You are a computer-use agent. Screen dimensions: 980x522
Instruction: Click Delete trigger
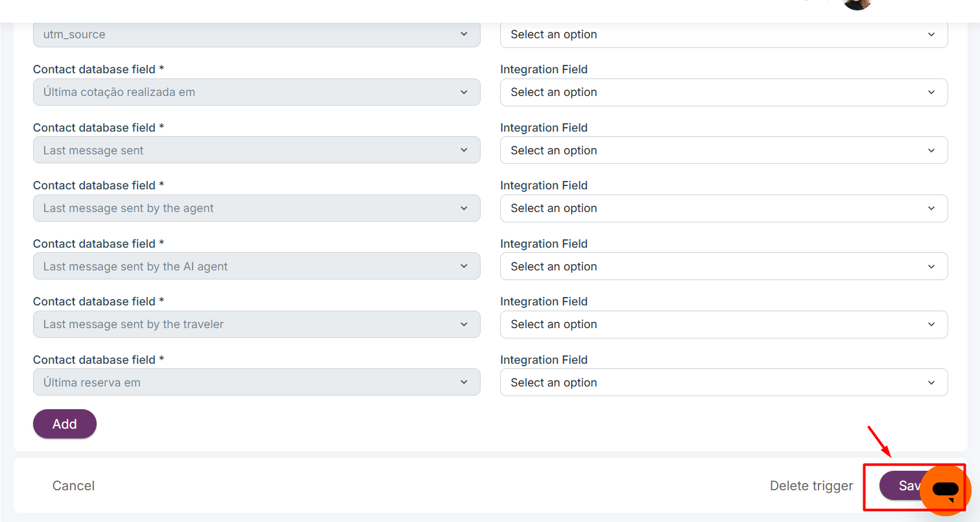pos(811,486)
